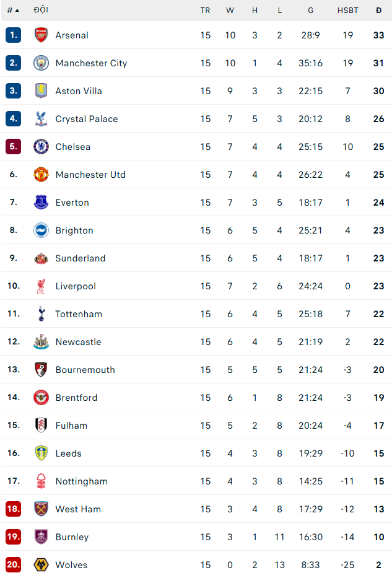This screenshot has width=392, height=578.
Task: Select the Liverpool club logo
Action: [41, 286]
